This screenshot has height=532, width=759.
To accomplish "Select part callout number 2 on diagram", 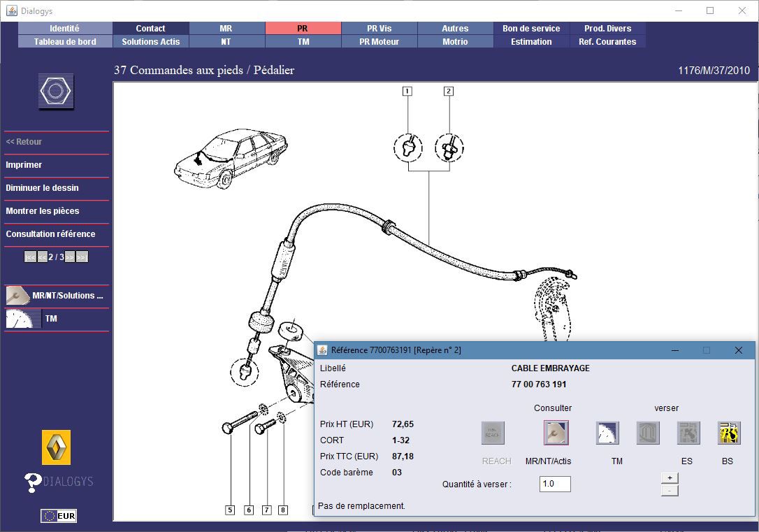I will [x=449, y=91].
